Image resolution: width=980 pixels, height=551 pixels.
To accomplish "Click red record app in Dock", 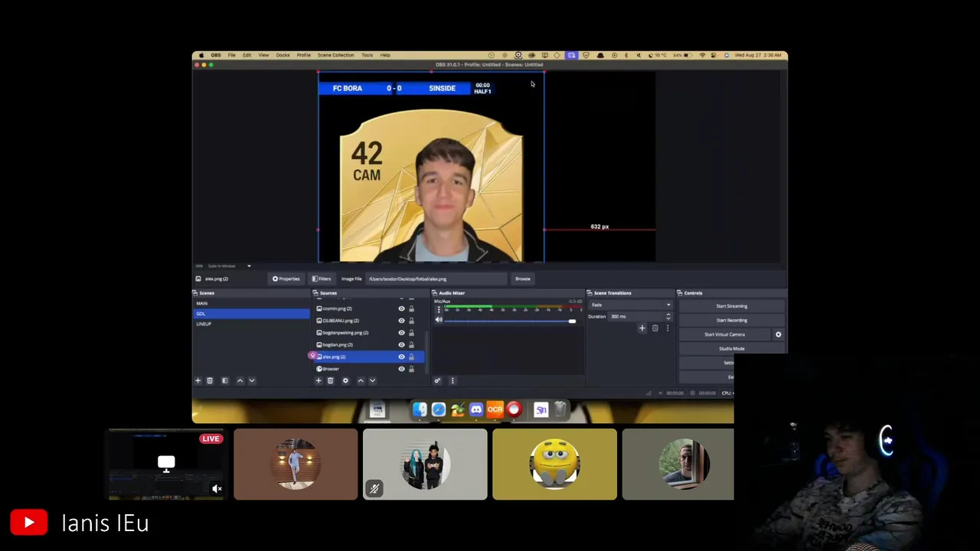I will [x=514, y=410].
